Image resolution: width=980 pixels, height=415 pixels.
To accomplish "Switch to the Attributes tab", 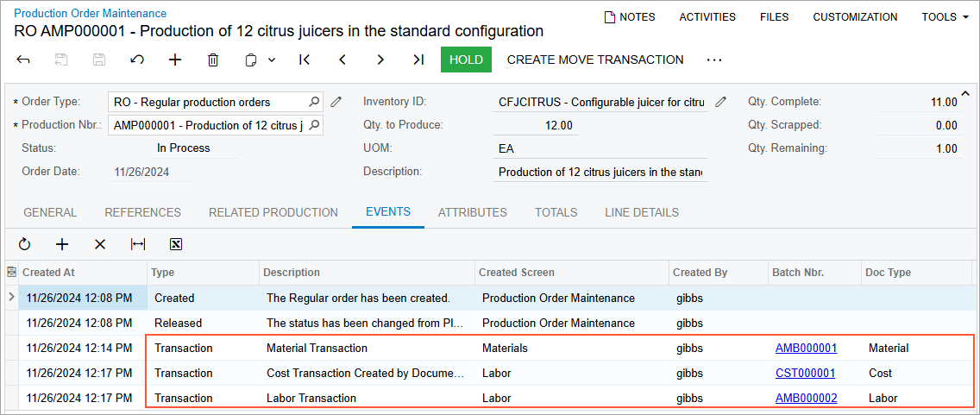I will pyautogui.click(x=472, y=212).
